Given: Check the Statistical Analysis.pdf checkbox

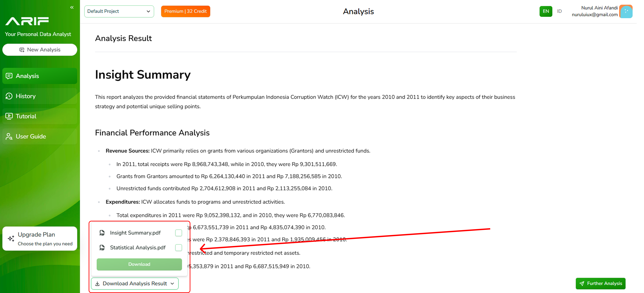Looking at the screenshot, I should coord(178,248).
